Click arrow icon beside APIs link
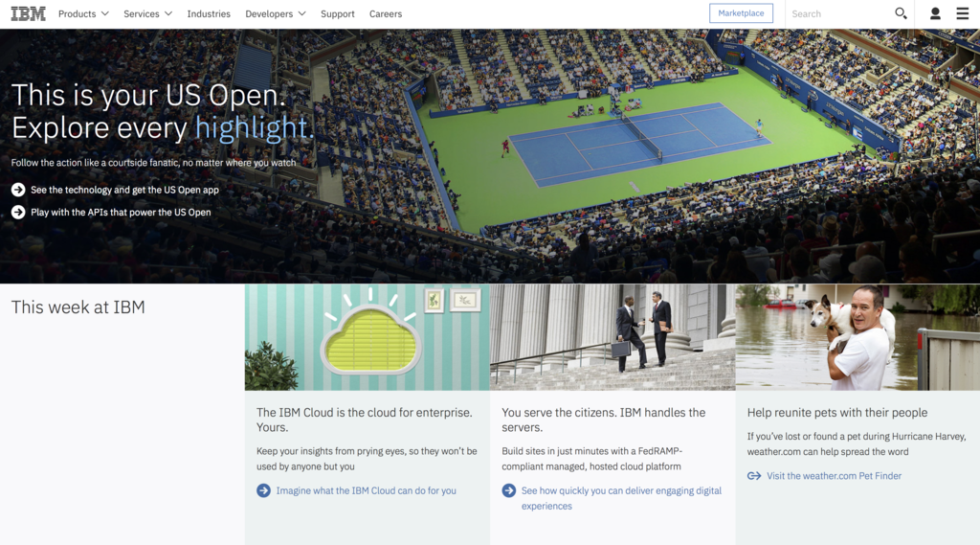Viewport: 980px width, 545px height. [x=18, y=212]
